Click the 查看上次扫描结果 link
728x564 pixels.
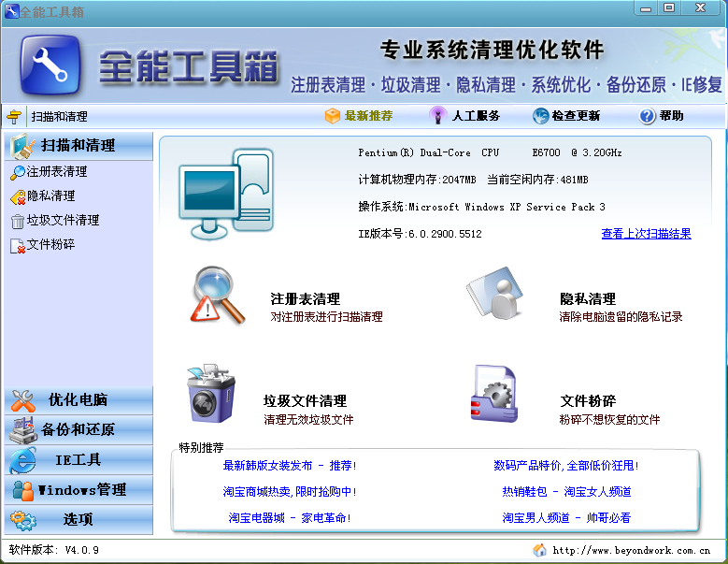click(x=647, y=234)
